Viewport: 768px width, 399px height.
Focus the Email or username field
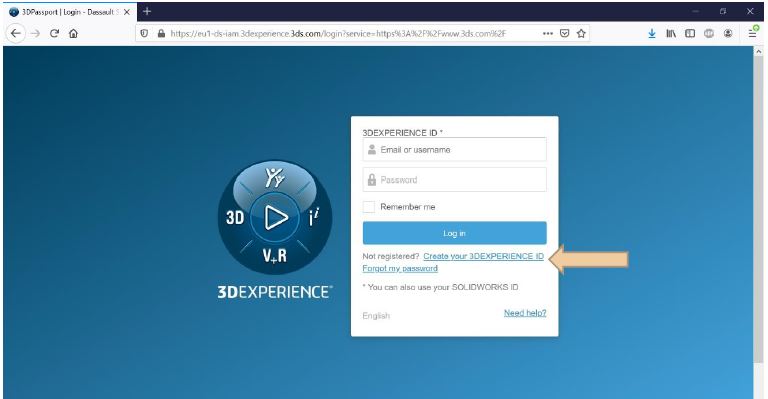point(455,149)
